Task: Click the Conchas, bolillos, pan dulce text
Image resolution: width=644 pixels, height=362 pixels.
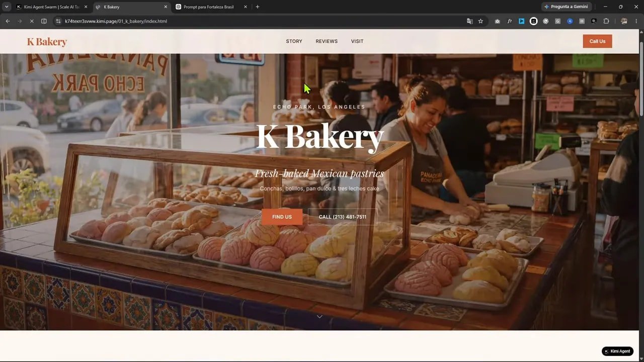Action: click(319, 189)
